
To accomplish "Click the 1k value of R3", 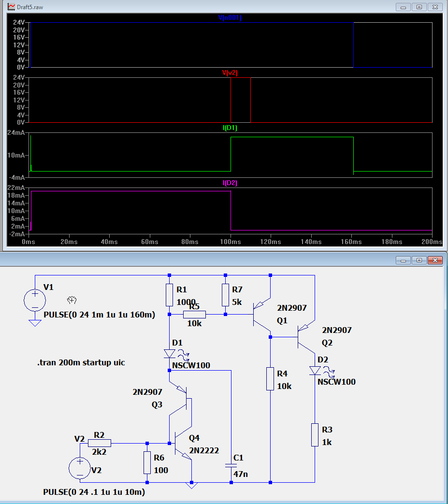I will [x=327, y=442].
